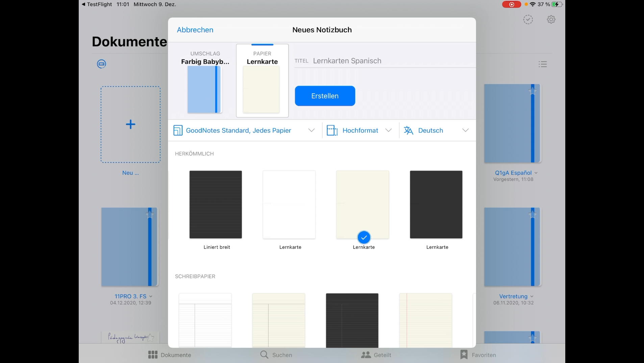644x363 pixels.
Task: Toggle star on bottom-right partially visible notebook
Action: click(x=532, y=338)
